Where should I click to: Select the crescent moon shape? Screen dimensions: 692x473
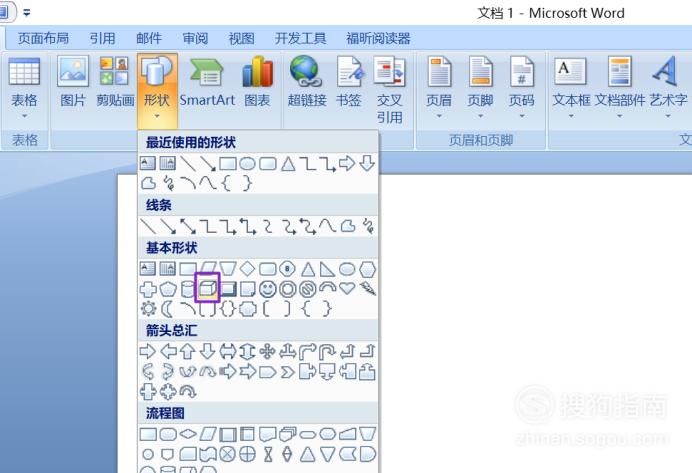coord(168,308)
